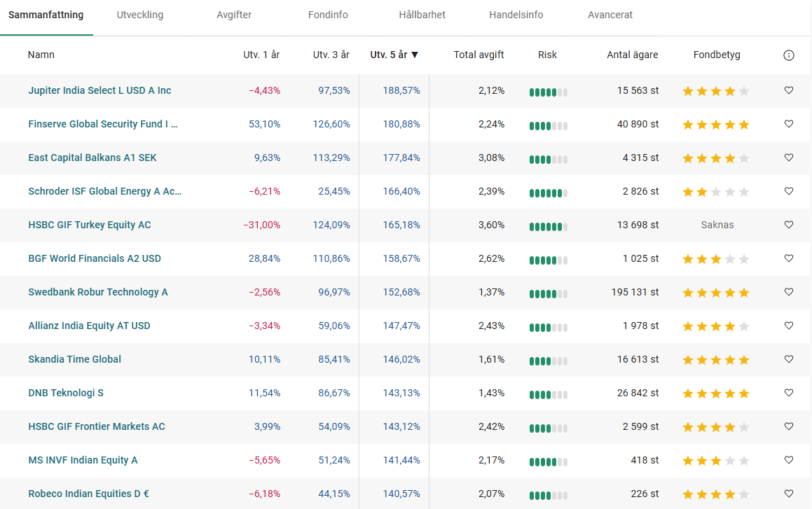Click star rating of MS INVF Indian Equity A
This screenshot has width=812, height=509.
716,461
